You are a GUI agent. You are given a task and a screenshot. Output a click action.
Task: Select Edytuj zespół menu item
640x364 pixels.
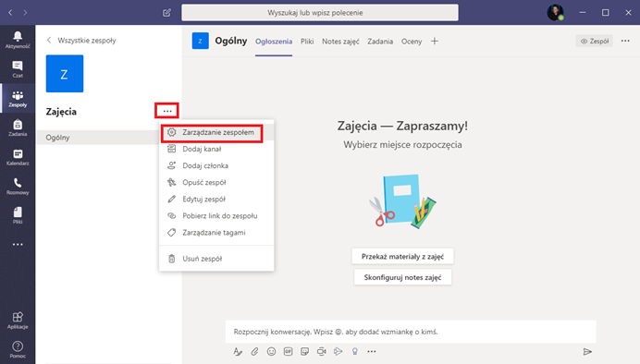(x=216, y=200)
